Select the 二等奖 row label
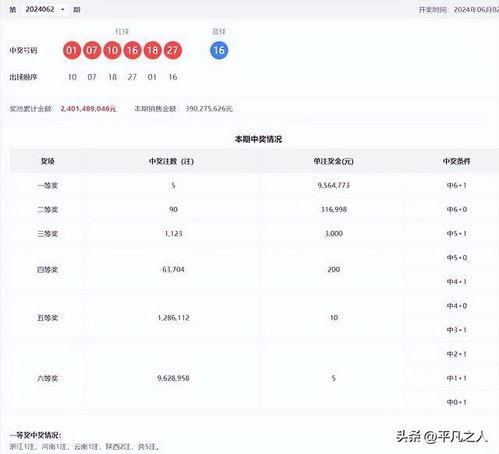This screenshot has height=454, width=499. 48,210
